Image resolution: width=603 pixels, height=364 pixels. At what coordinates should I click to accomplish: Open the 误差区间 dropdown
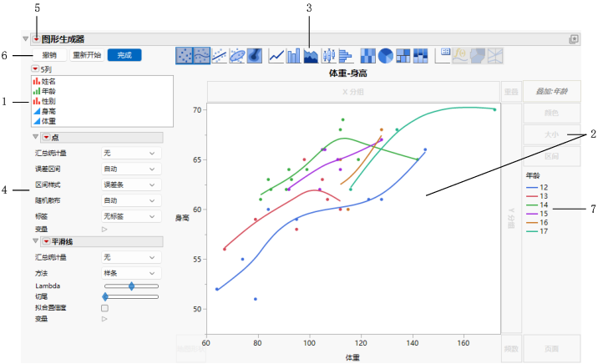(x=131, y=169)
